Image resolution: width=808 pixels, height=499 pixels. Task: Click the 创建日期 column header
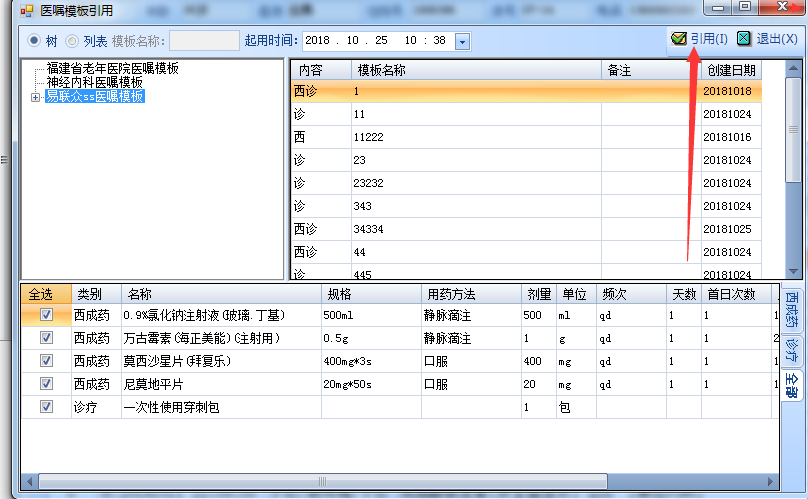731,70
